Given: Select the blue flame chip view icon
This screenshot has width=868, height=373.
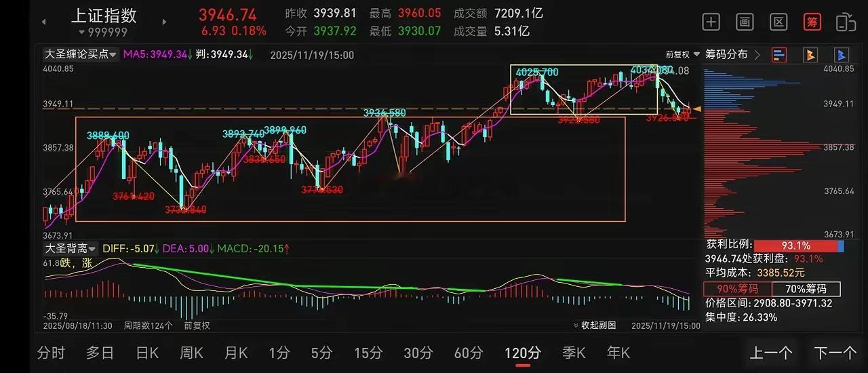Looking at the screenshot, I should tap(841, 55).
